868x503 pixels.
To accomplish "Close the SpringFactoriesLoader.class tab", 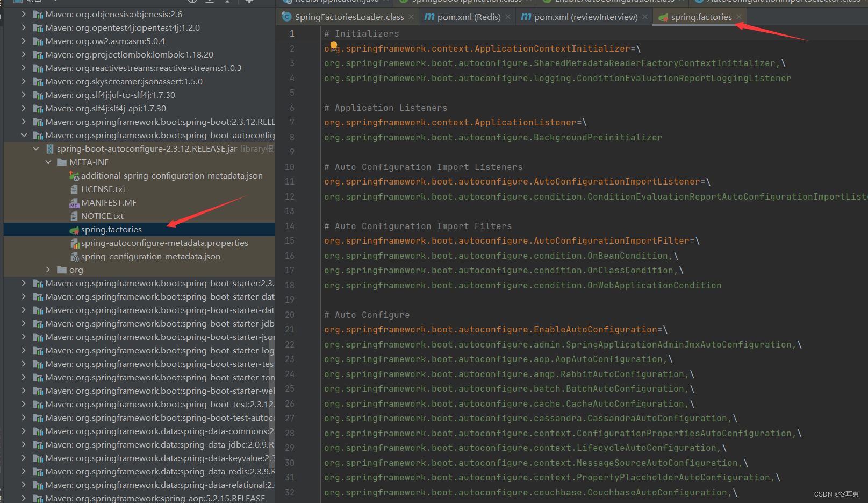I will coord(411,17).
